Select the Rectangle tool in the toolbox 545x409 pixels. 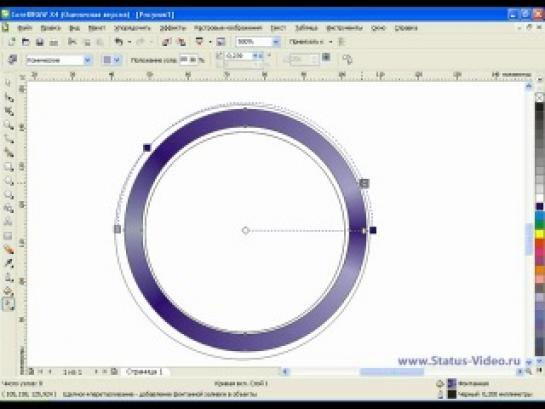9,167
